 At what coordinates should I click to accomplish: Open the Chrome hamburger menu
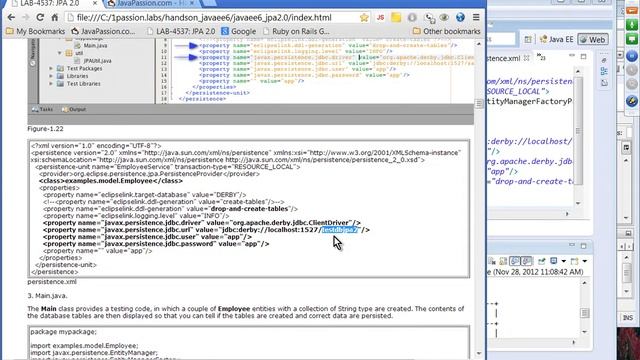click(x=476, y=18)
